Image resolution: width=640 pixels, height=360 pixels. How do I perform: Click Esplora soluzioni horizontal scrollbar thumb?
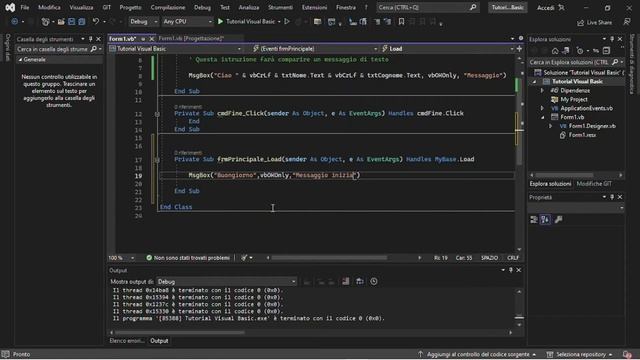click(x=564, y=175)
